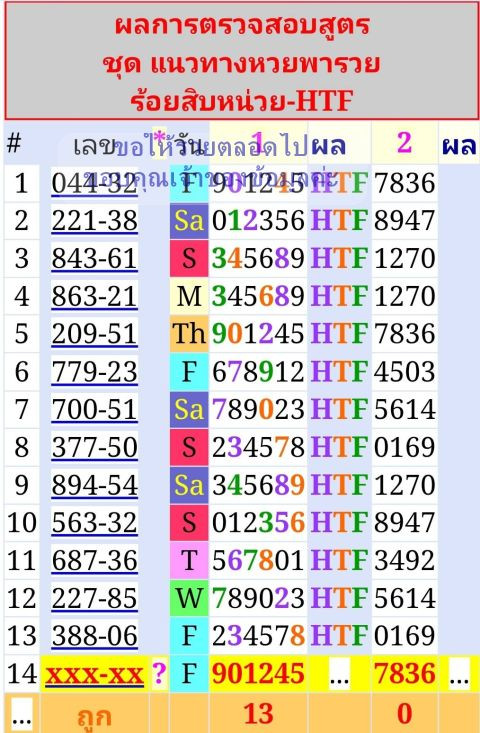The width and height of the screenshot is (480, 733).
Task: Select the 209-51 result link
Action: tap(94, 334)
